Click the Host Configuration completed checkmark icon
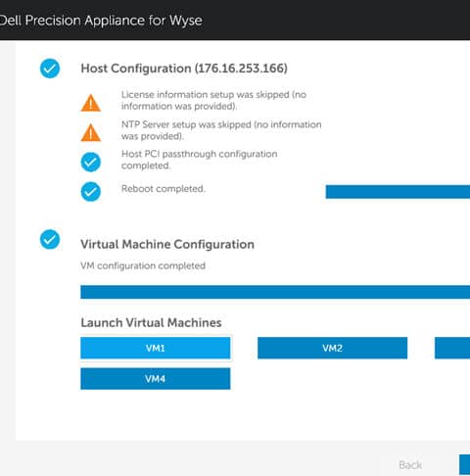Viewport: 470px width, 476px height. (x=50, y=69)
